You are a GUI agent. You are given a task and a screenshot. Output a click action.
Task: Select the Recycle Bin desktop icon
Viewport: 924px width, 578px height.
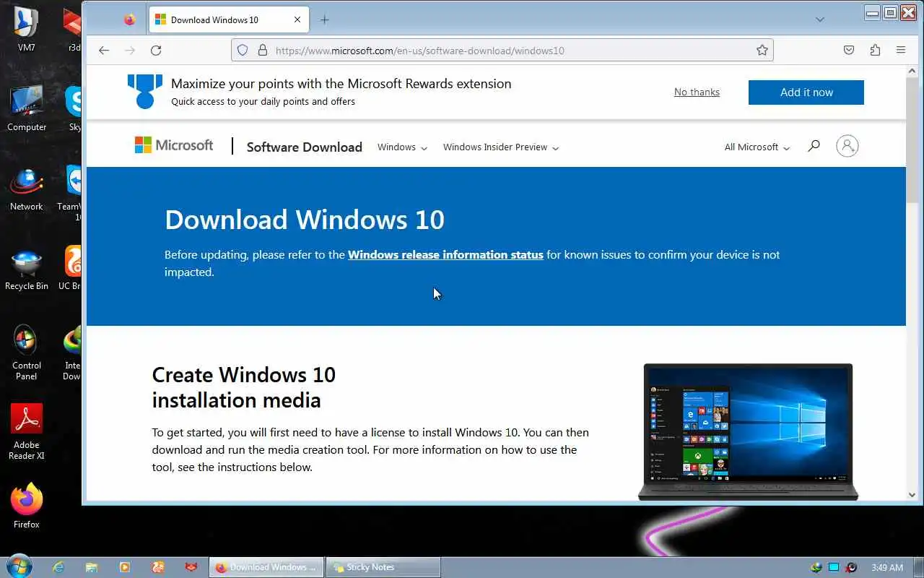27,269
